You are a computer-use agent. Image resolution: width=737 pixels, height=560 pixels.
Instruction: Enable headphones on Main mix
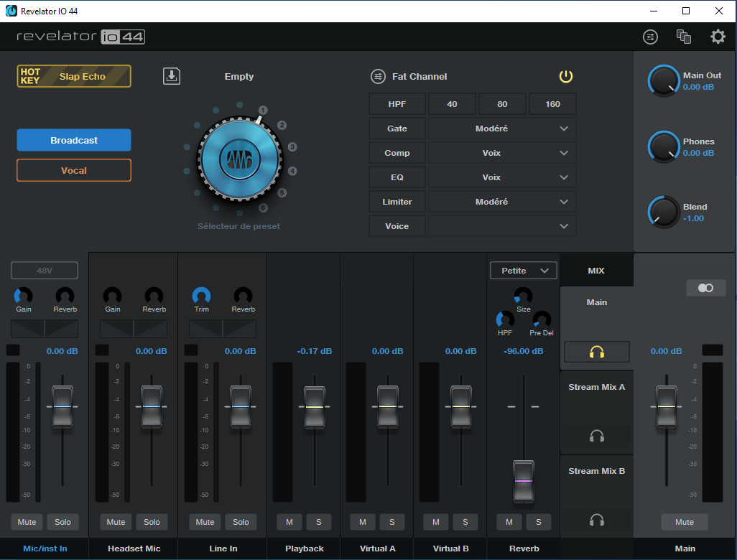click(x=596, y=352)
